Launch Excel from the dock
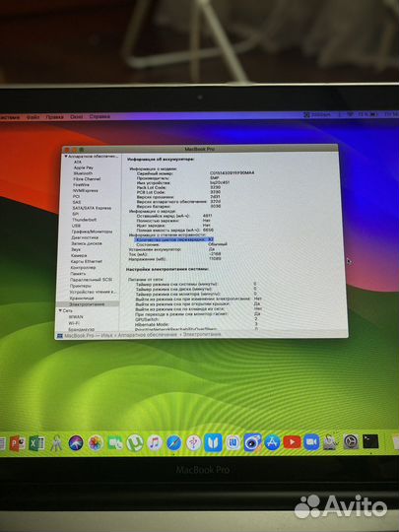Image resolution: width=399 pixels, height=532 pixels. click(37, 443)
